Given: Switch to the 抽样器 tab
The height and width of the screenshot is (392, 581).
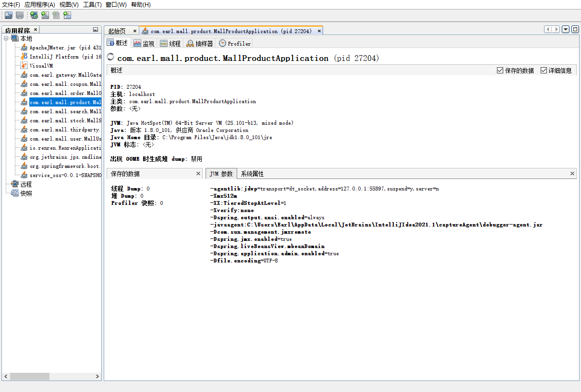Looking at the screenshot, I should pyautogui.click(x=200, y=43).
